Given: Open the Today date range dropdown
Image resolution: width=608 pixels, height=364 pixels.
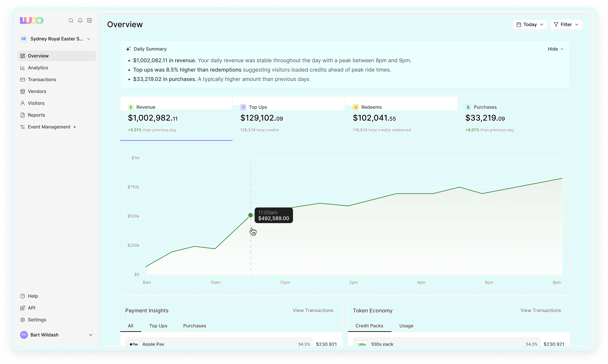Looking at the screenshot, I should click(530, 24).
